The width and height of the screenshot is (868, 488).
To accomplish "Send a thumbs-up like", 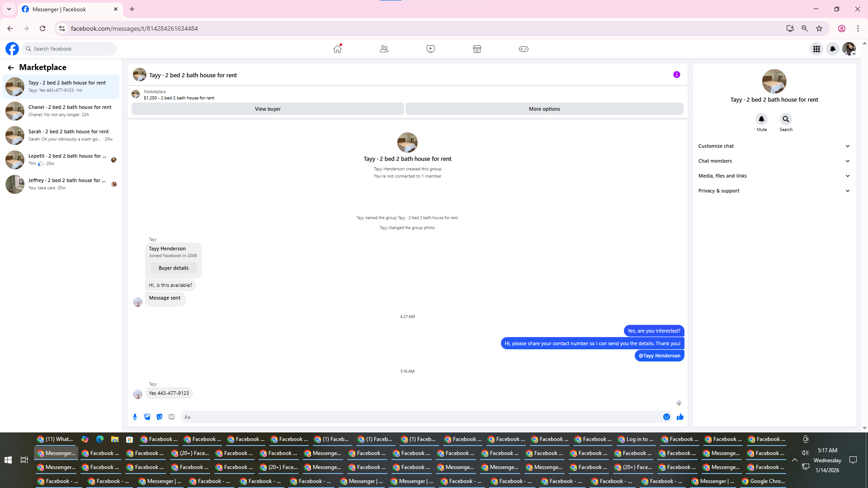I will click(x=680, y=417).
